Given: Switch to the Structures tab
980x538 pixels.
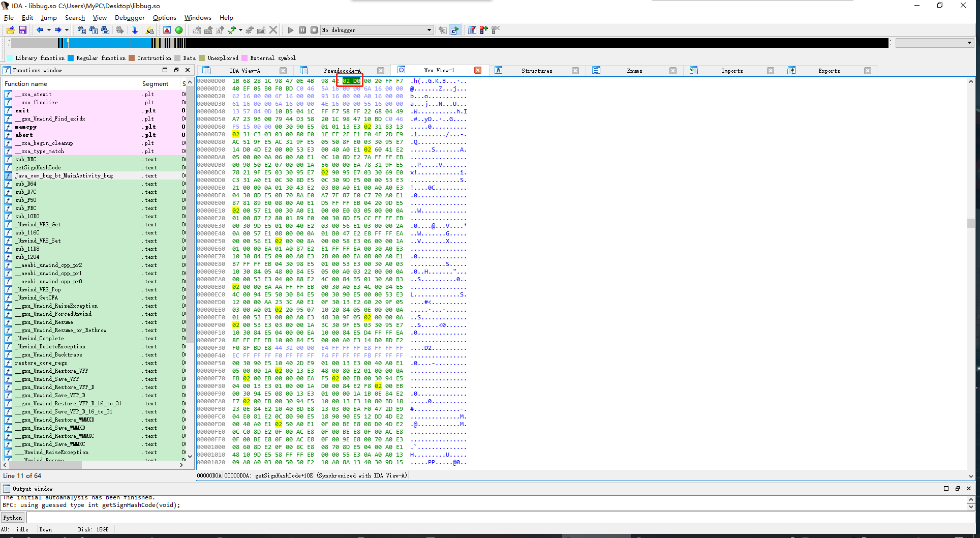Looking at the screenshot, I should click(x=537, y=71).
